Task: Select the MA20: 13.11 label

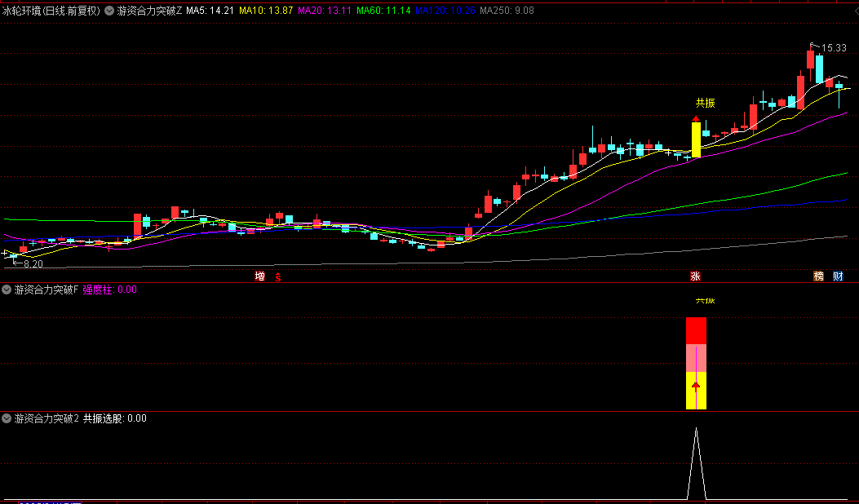Action: 325,11
